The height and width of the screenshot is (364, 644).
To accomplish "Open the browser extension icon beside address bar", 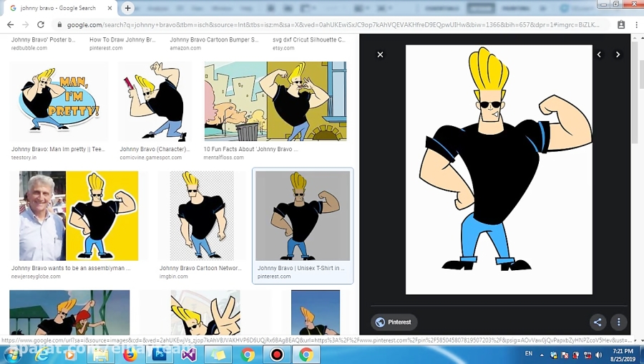I will pos(621,24).
